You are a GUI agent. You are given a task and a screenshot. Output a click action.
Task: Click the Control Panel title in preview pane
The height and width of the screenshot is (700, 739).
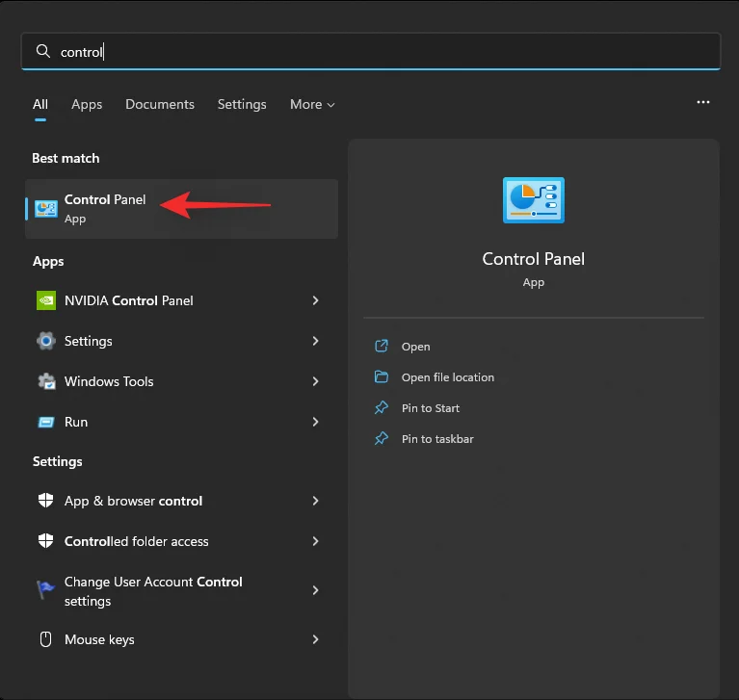tap(534, 259)
